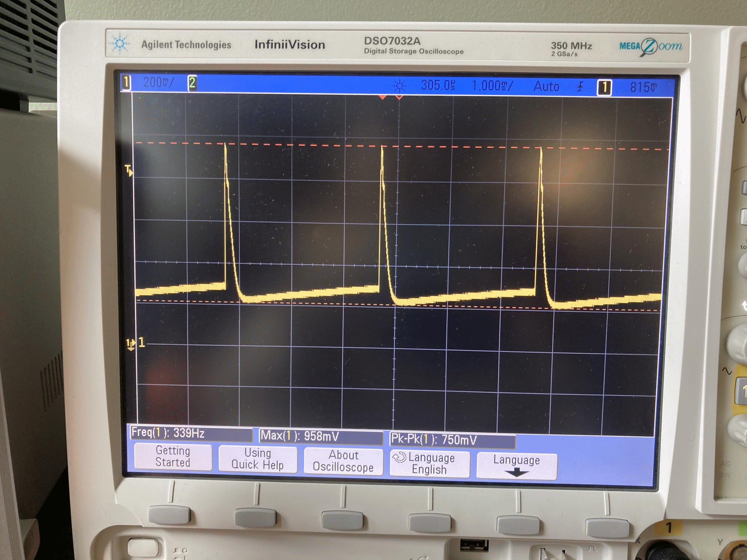
Task: Click the channel 1 ground reference marker
Action: tap(131, 344)
